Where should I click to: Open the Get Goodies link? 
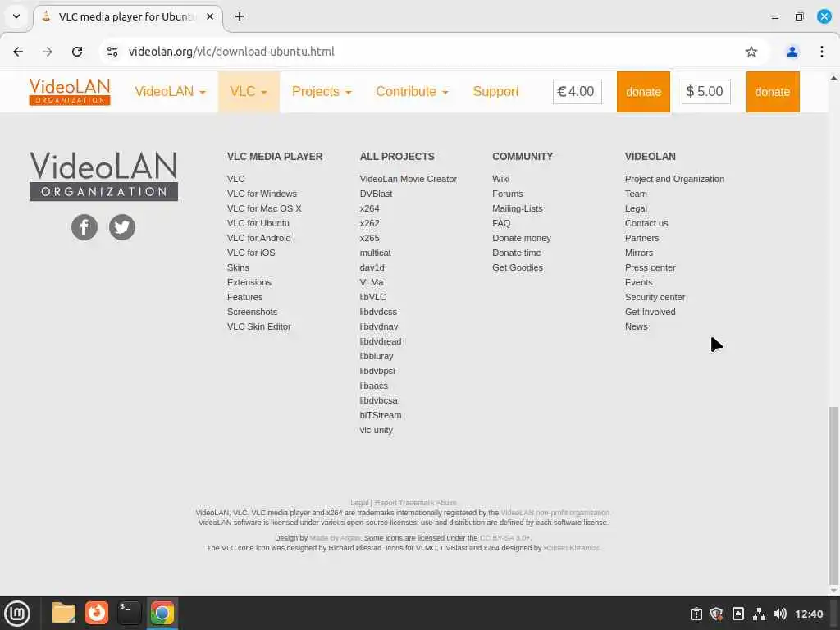click(518, 267)
